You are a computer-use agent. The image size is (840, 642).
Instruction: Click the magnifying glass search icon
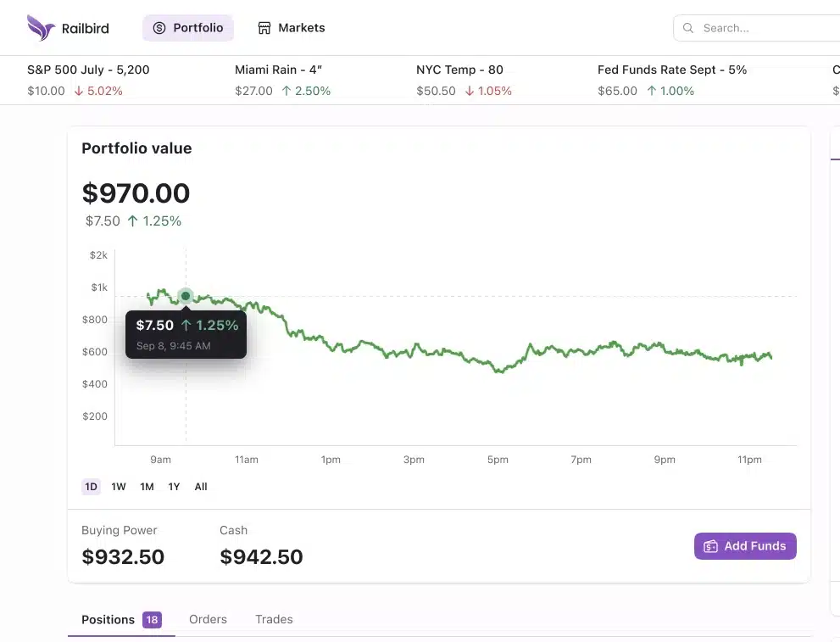tap(688, 28)
